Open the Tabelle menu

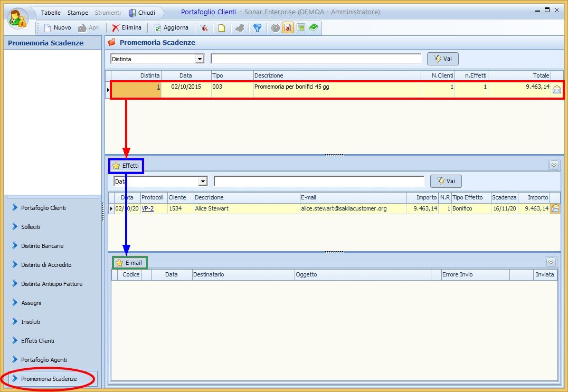[x=51, y=13]
